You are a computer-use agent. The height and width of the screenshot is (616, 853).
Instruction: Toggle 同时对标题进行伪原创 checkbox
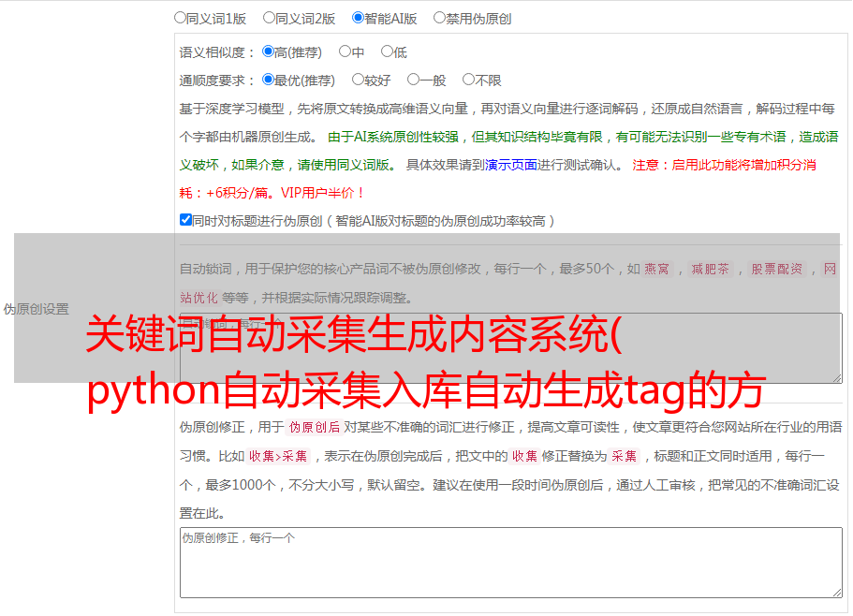185,220
